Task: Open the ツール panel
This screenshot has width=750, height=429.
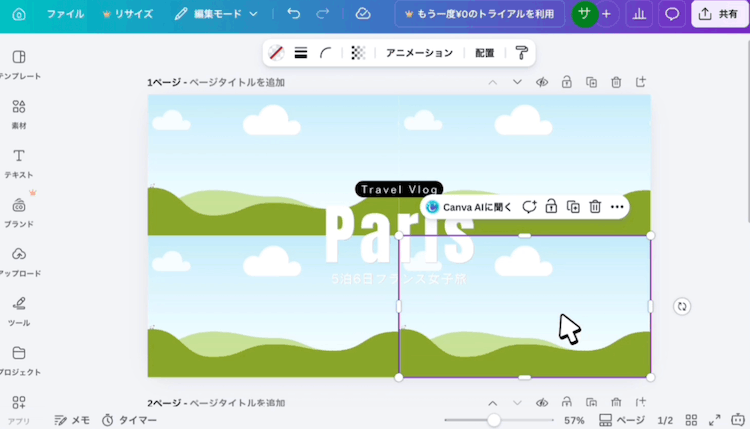Action: [x=19, y=312]
